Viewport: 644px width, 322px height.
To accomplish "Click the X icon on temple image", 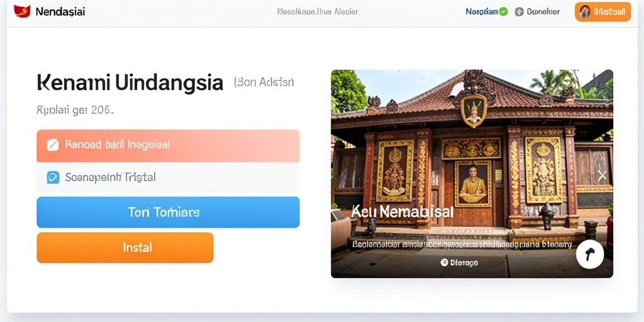I will point(602,176).
